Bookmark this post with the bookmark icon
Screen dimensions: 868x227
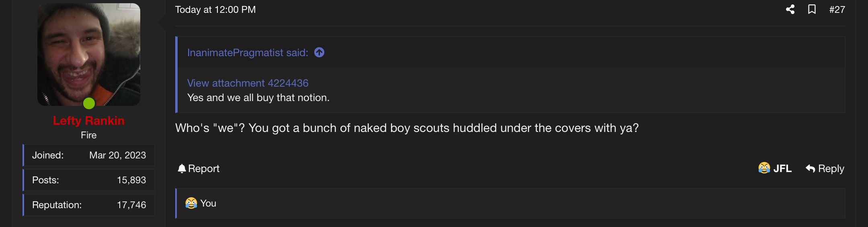[812, 9]
